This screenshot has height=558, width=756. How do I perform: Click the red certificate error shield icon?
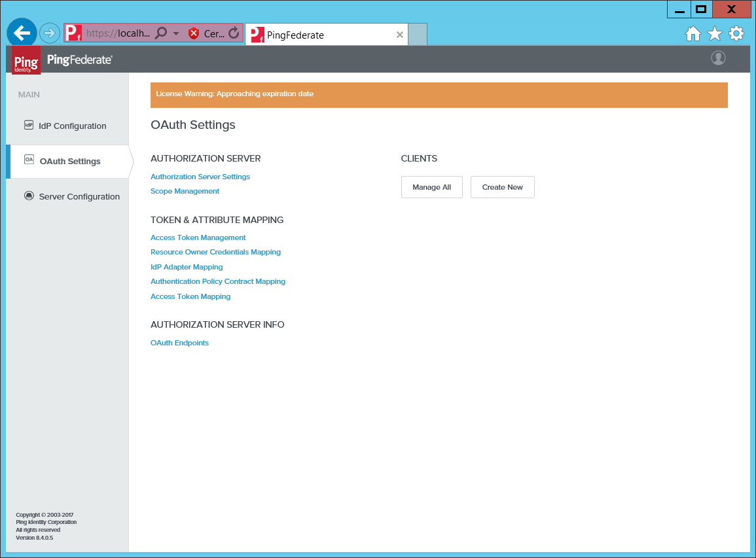point(194,33)
